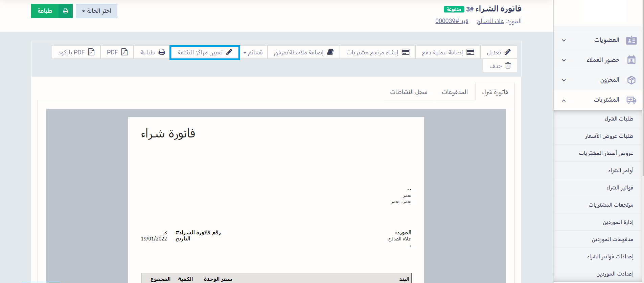Viewport: 644px width, 283px height.
Task: Open فواتير الشراء in the sidebar
Action: [619, 187]
